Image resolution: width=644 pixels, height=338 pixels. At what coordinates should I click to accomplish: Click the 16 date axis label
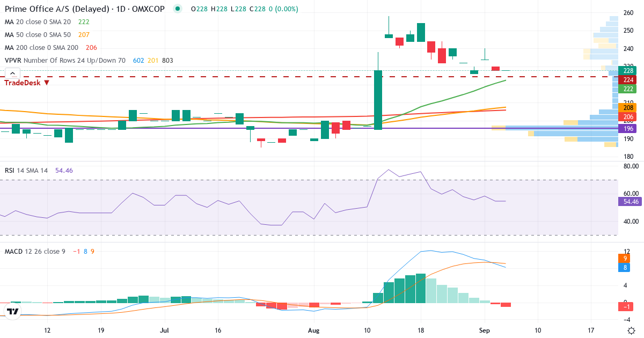tap(218, 330)
